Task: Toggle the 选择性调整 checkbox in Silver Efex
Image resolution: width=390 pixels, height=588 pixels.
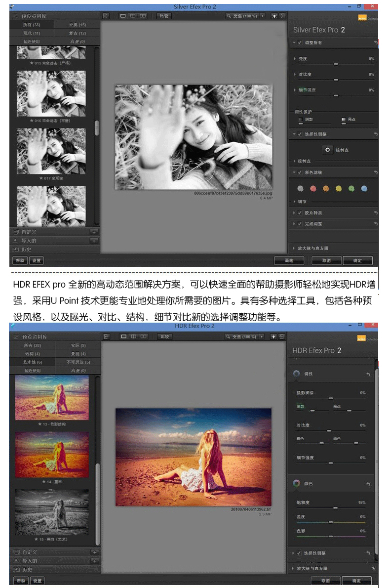Action: click(300, 134)
